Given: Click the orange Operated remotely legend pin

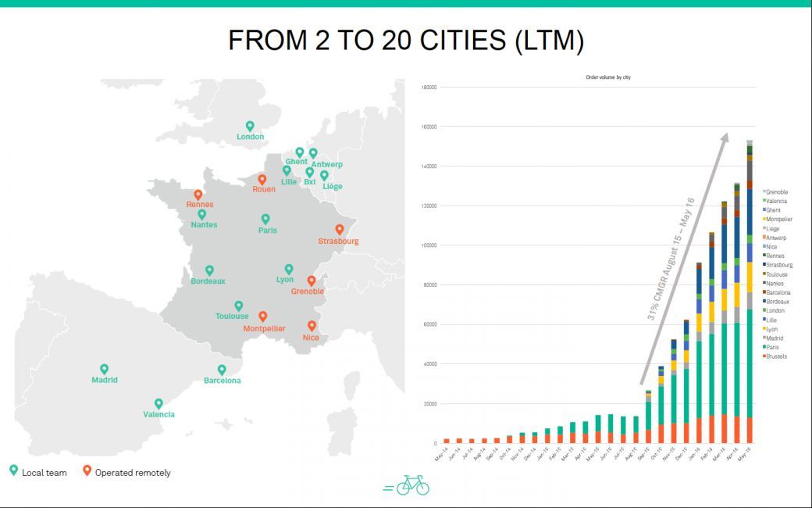Looking at the screenshot, I should point(87,471).
